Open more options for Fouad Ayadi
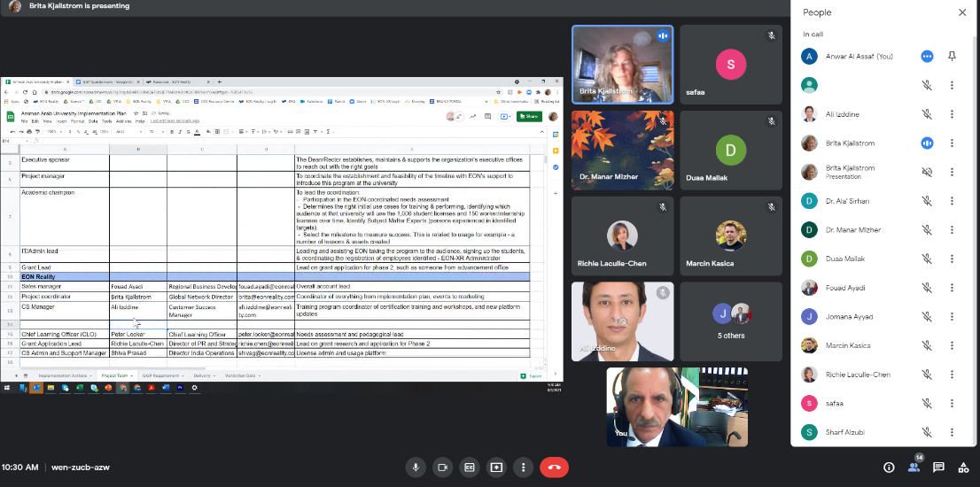The width and height of the screenshot is (980, 487). [x=952, y=288]
